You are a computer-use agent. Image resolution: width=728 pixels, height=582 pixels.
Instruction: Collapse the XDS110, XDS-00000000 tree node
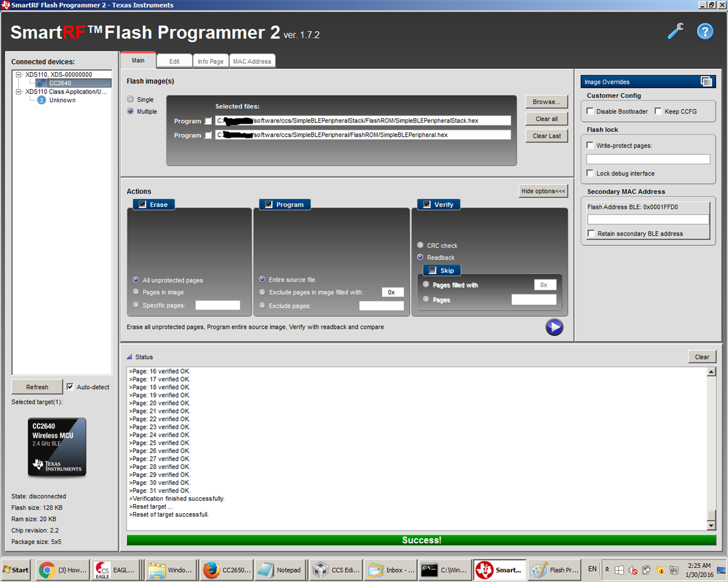click(x=18, y=75)
